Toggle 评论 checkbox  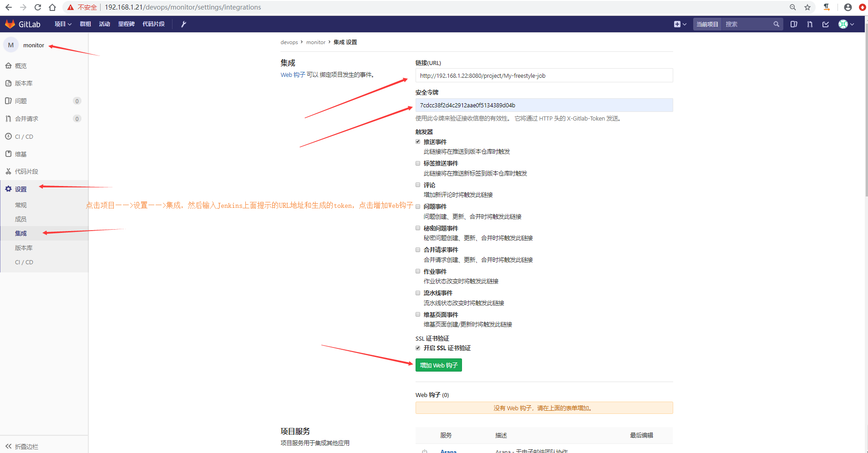[418, 185]
